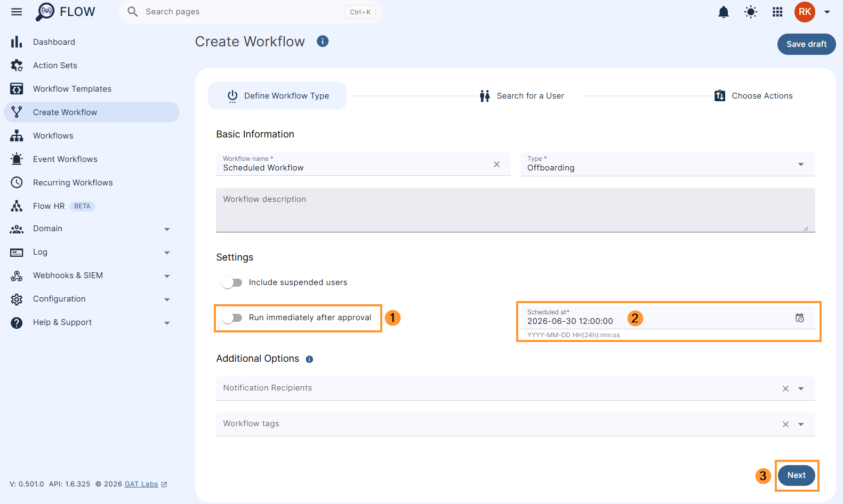Click the info icon beside Additional Options
The width and height of the screenshot is (843, 504).
(x=309, y=359)
